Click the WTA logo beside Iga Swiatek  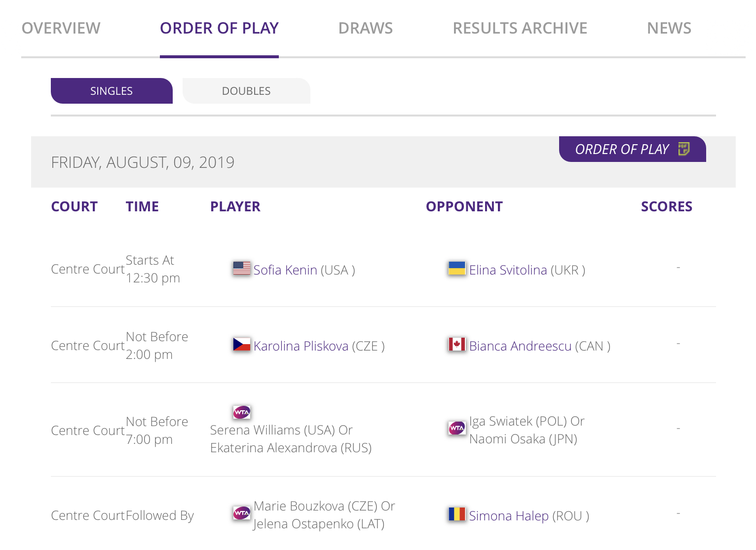pos(457,428)
